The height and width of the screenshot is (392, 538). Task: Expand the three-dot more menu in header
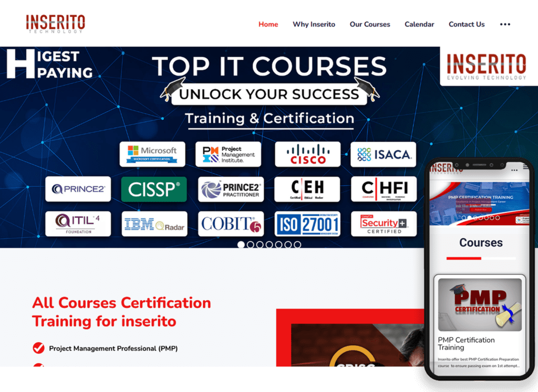(505, 24)
